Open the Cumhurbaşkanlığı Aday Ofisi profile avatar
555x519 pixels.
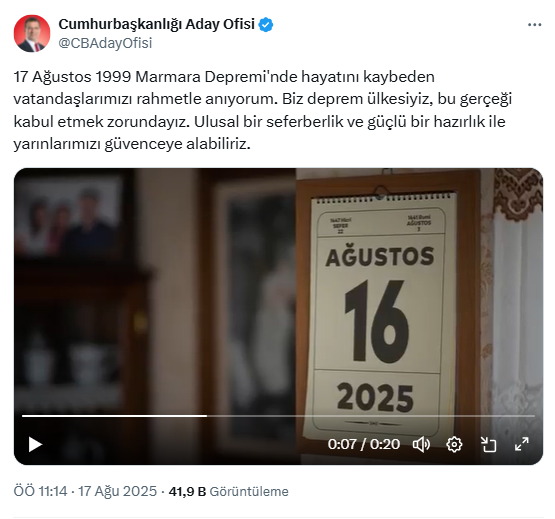pyautogui.click(x=32, y=34)
